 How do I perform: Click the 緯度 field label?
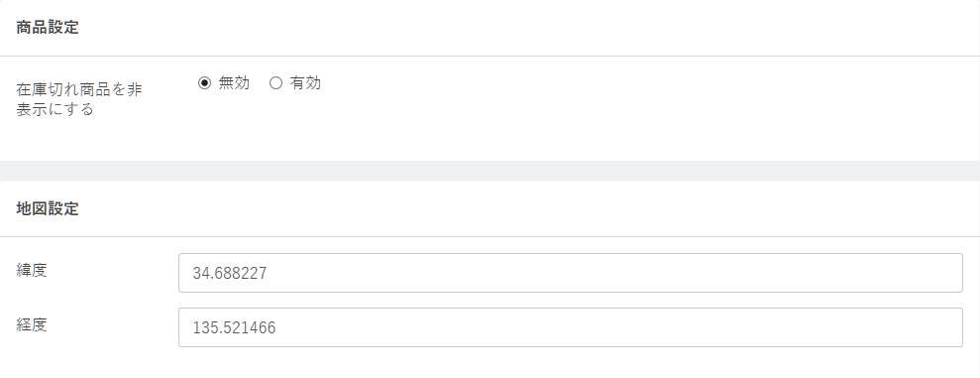click(32, 271)
